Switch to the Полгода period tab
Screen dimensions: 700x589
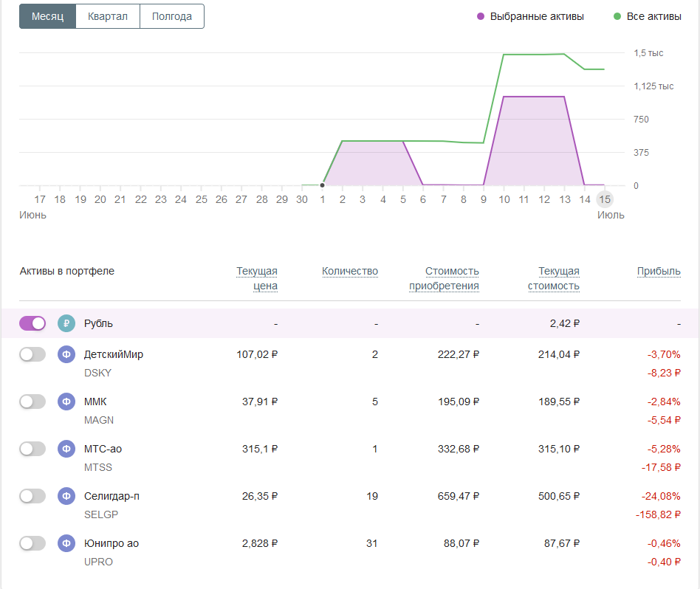[172, 16]
